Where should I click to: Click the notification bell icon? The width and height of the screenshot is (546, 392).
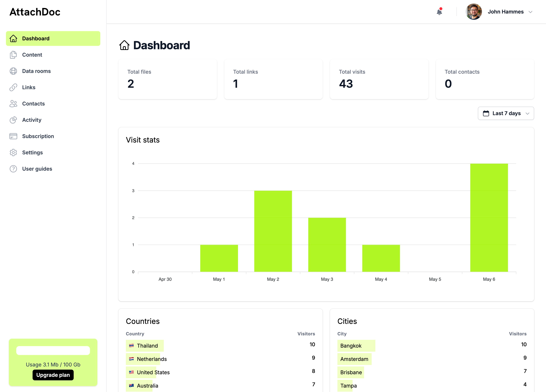pos(439,12)
